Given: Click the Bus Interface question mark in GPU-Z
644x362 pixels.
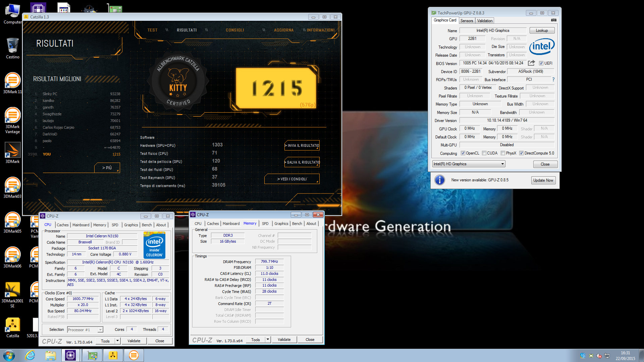Looking at the screenshot, I should tap(553, 79).
